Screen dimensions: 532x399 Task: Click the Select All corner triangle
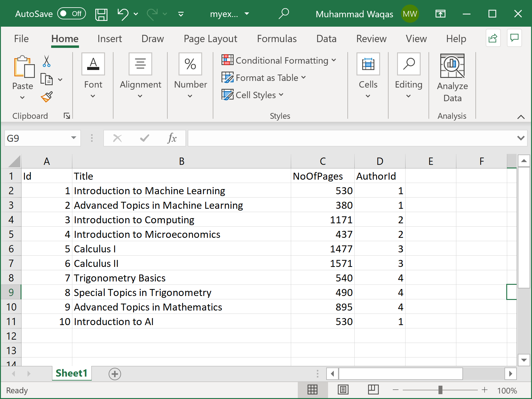click(x=14, y=161)
